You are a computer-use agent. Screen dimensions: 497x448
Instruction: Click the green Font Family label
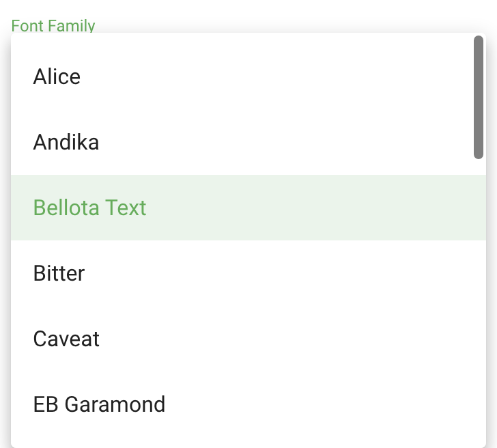pos(53,26)
